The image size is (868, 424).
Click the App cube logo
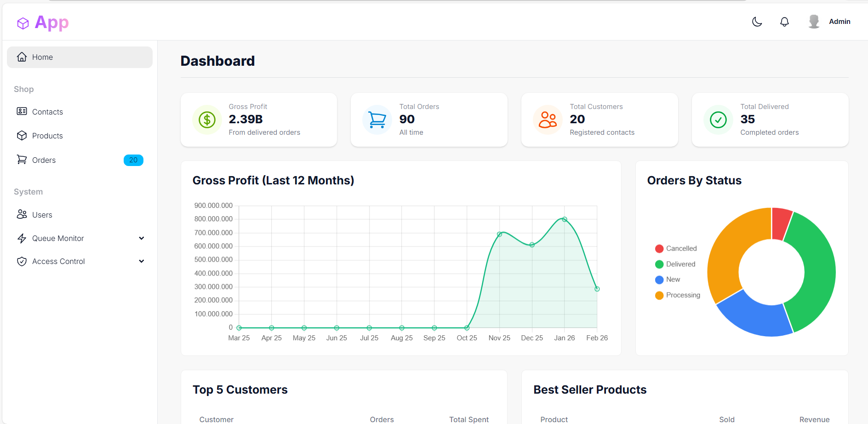tap(23, 23)
